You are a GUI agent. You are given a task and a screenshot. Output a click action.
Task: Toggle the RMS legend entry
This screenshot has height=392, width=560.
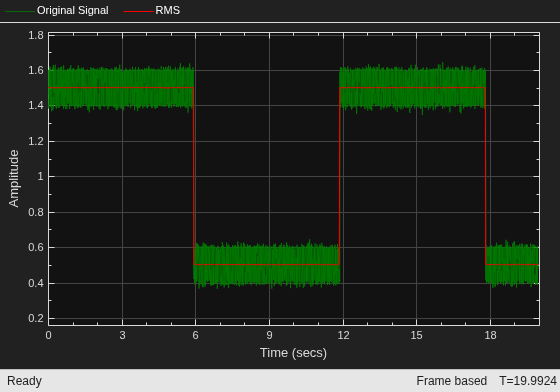tap(152, 11)
